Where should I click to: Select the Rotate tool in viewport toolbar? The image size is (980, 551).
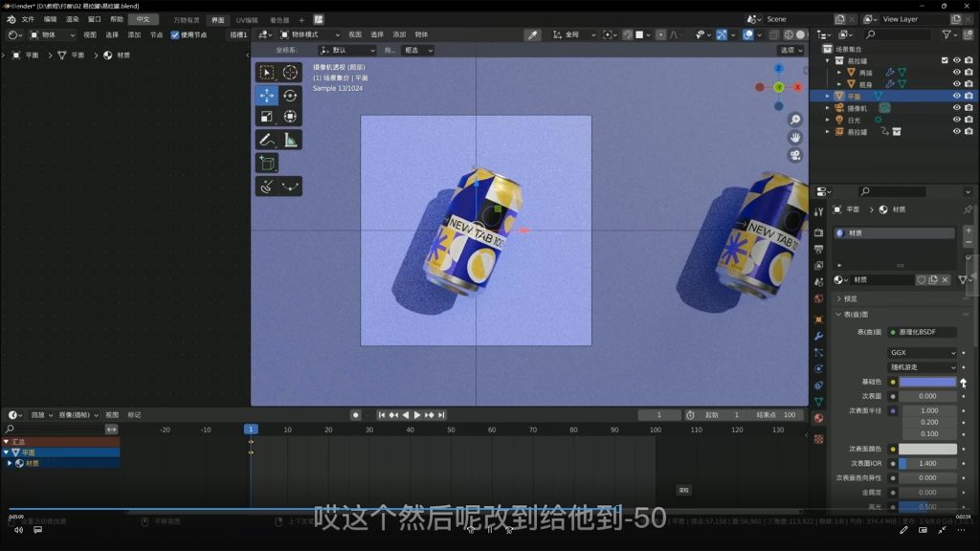290,95
